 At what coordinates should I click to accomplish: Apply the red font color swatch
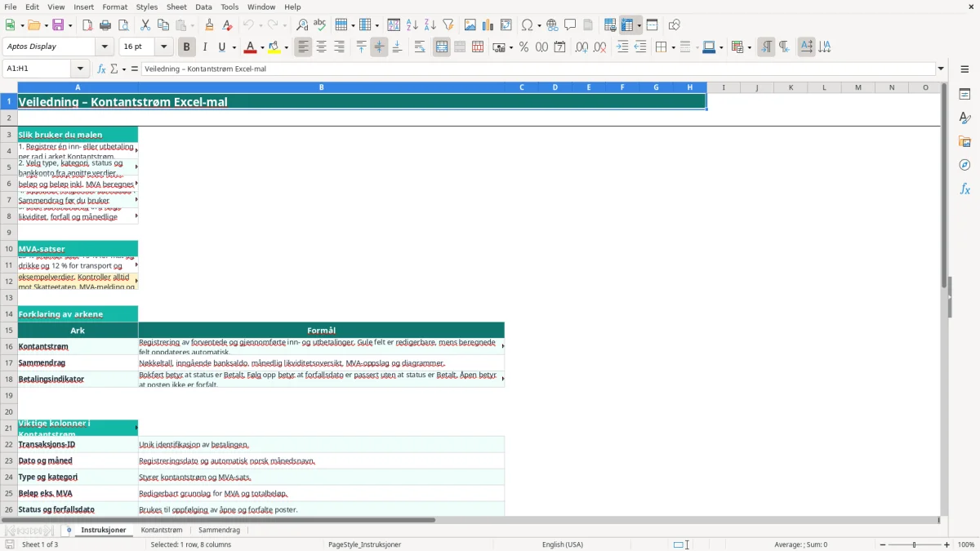(x=250, y=47)
